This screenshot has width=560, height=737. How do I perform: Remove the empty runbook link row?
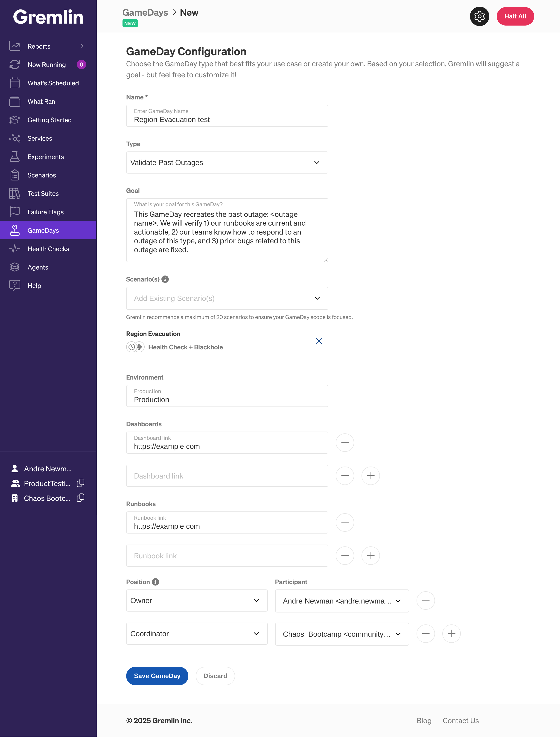[345, 556]
